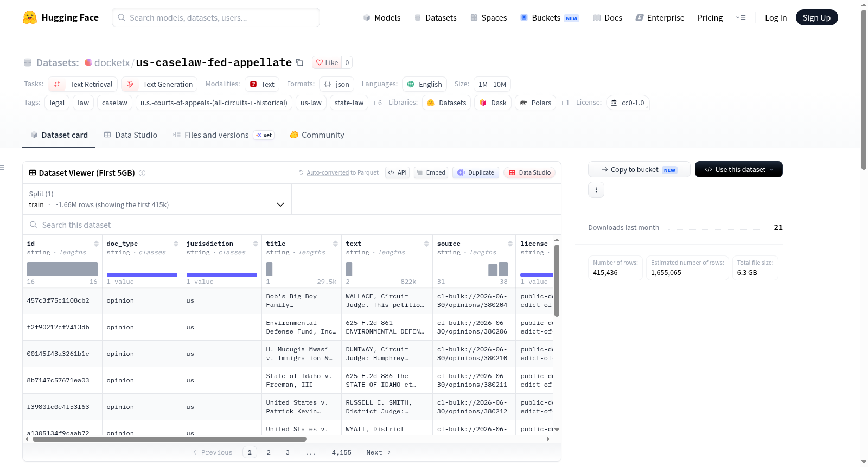Click the Duplicate button
The height and width of the screenshot is (467, 868).
coord(476,172)
